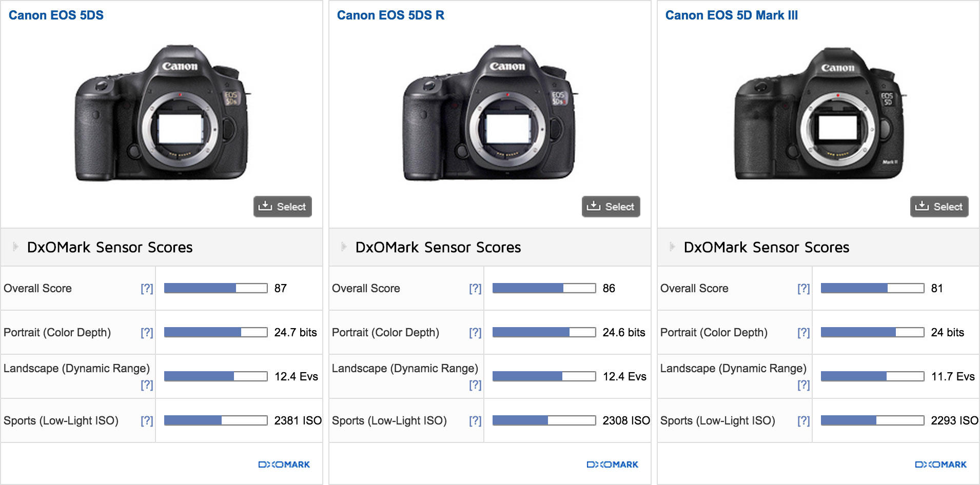Screen dimensions: 980x485
Task: Click 'Landscape (Dynamic Range)' label in 5D Mark III card
Action: point(733,368)
